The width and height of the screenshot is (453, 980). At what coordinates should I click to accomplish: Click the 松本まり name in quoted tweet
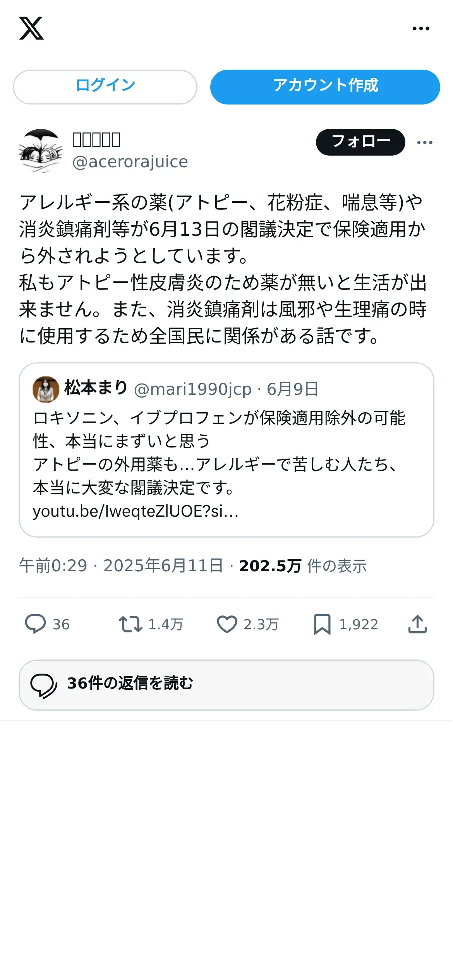(x=96, y=388)
